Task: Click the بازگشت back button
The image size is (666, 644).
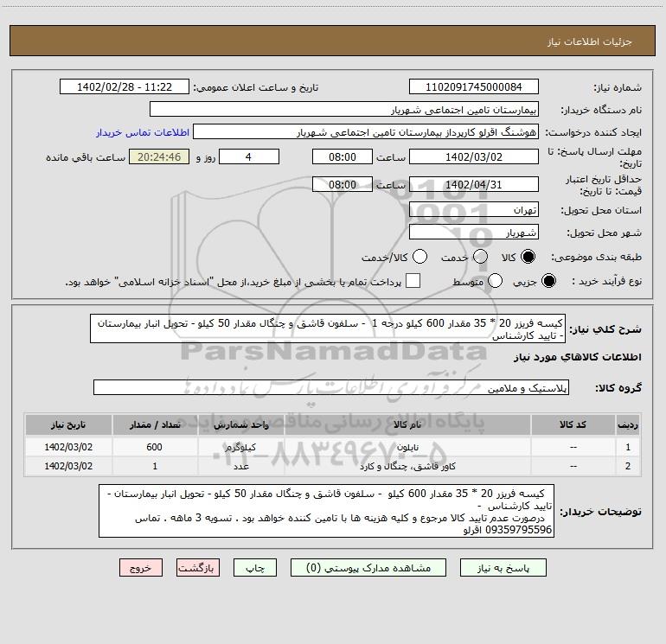Action: click(198, 568)
